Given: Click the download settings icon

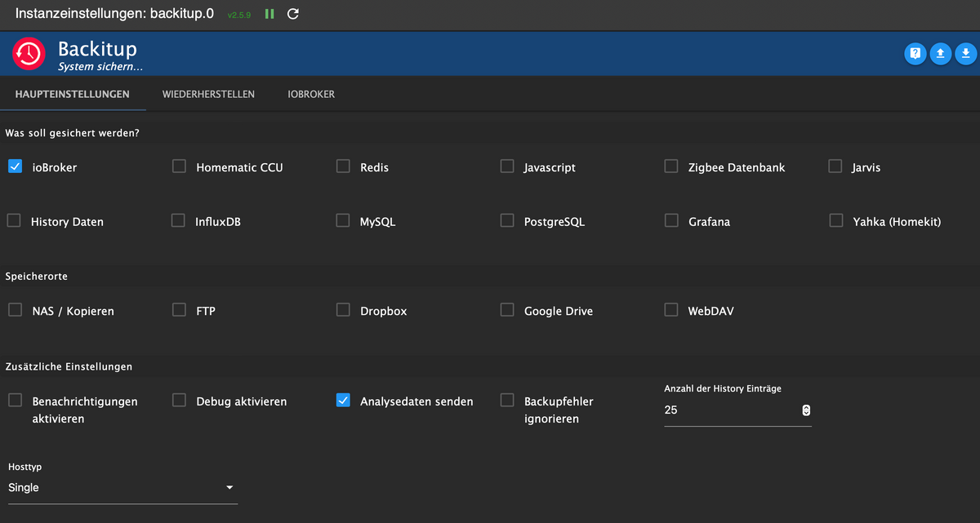Looking at the screenshot, I should coord(965,54).
